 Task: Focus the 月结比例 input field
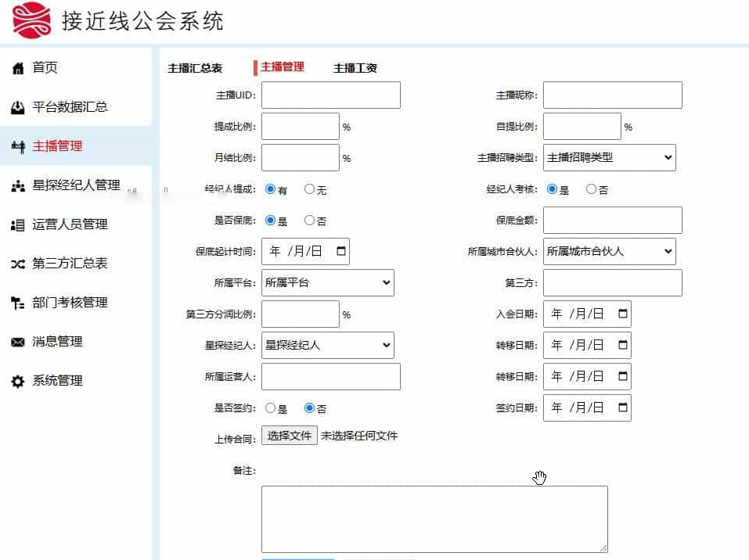[x=301, y=157]
